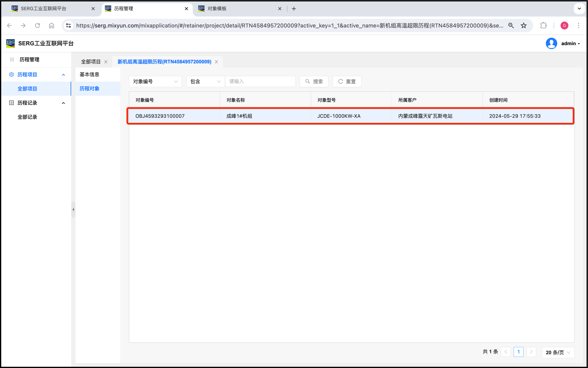Image resolution: width=588 pixels, height=368 pixels.
Task: Open the 对象编号 filter dropdown
Action: pyautogui.click(x=155, y=81)
